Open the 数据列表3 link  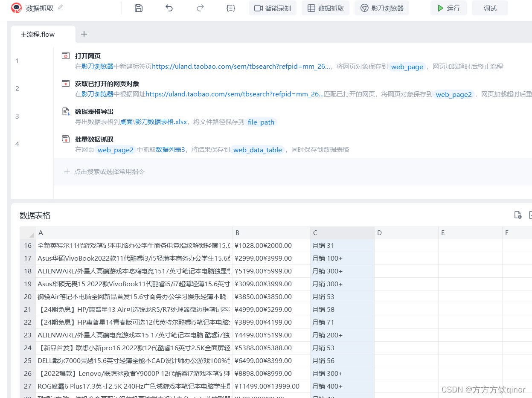click(x=170, y=150)
